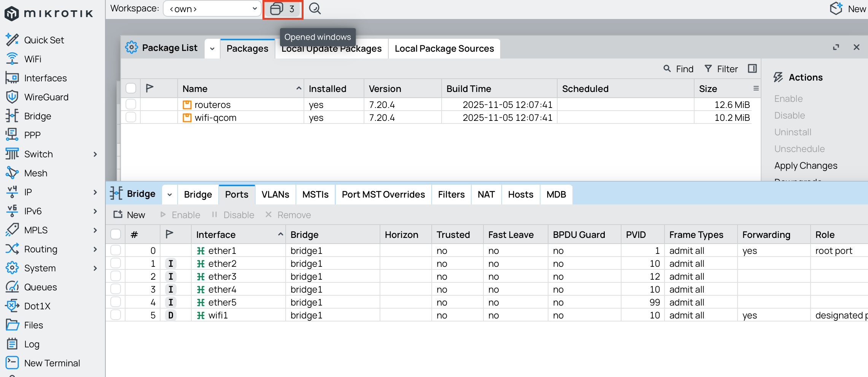Open the WiFi menu icon
Image resolution: width=868 pixels, height=377 pixels.
click(x=12, y=59)
